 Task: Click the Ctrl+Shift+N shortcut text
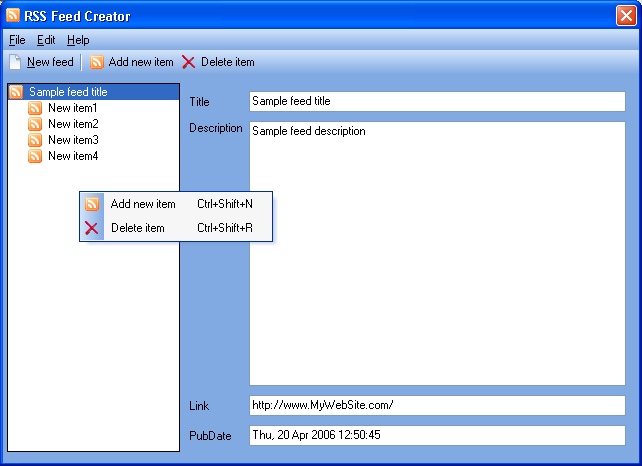225,204
